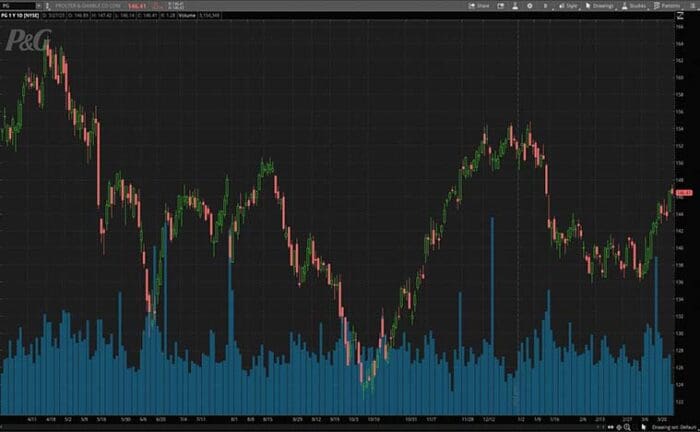Click the 154 price level on axis
Screen dimensions: 700x432
tap(679, 129)
